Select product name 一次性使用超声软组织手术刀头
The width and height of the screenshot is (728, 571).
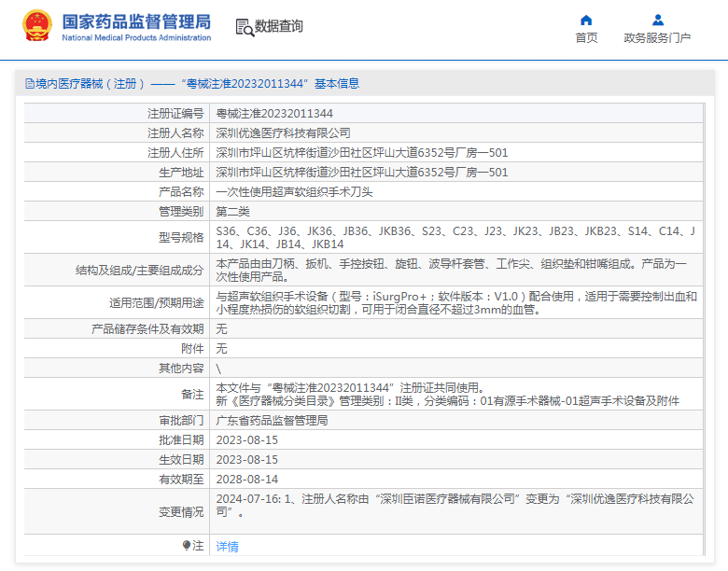(x=294, y=191)
